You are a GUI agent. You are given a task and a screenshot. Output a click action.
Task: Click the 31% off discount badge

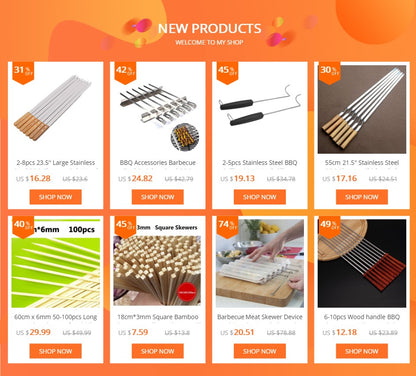coord(23,72)
